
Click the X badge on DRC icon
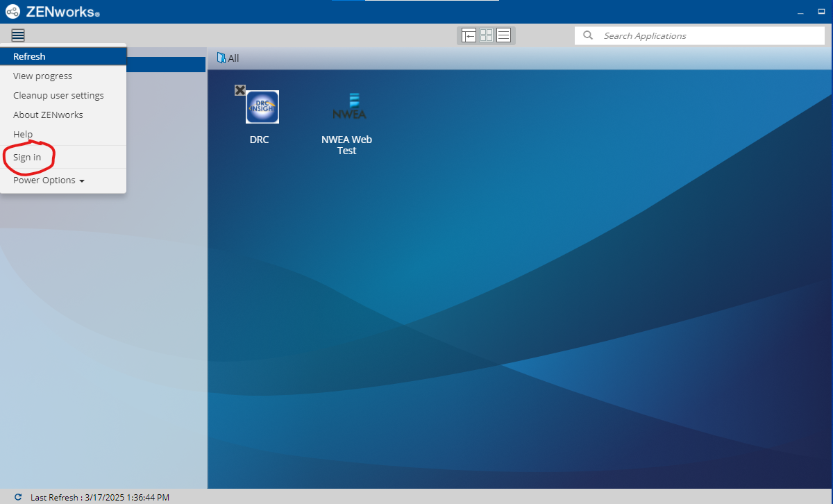point(239,90)
